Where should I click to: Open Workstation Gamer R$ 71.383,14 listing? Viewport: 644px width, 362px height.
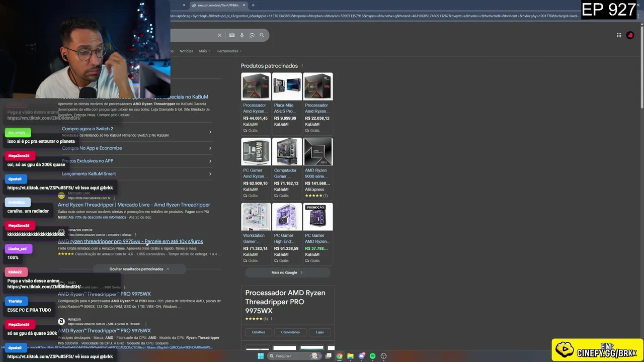[256, 233]
